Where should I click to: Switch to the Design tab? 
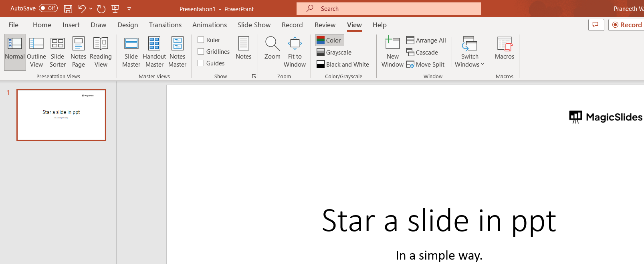click(127, 25)
